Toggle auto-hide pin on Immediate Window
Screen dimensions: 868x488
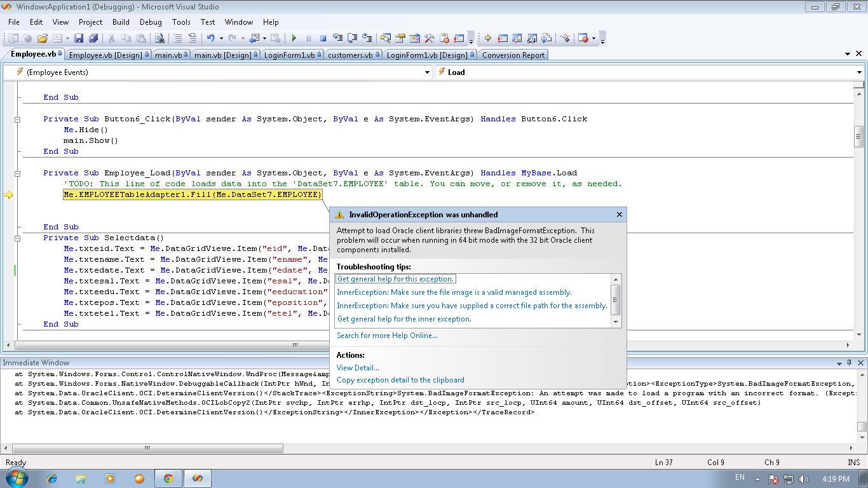point(849,363)
